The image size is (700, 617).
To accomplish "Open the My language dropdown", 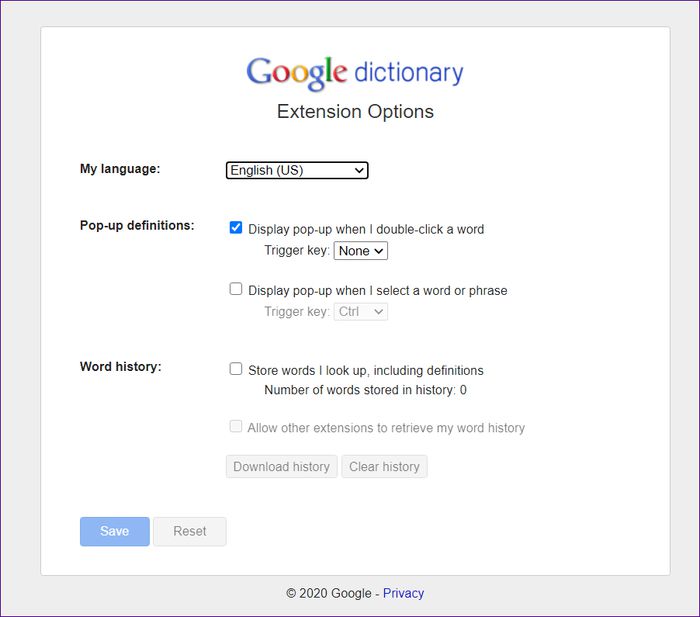I will pos(297,170).
